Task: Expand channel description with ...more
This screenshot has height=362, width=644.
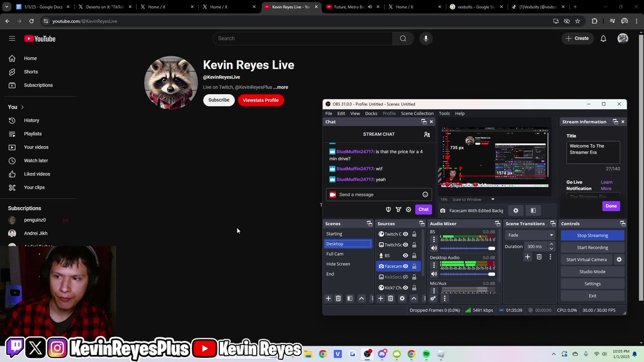Action: (281, 87)
